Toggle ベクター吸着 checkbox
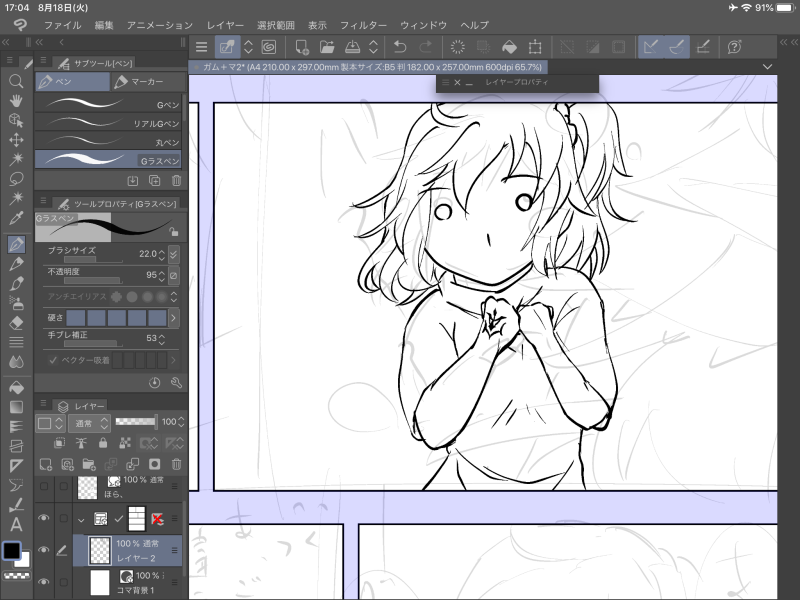 53,360
